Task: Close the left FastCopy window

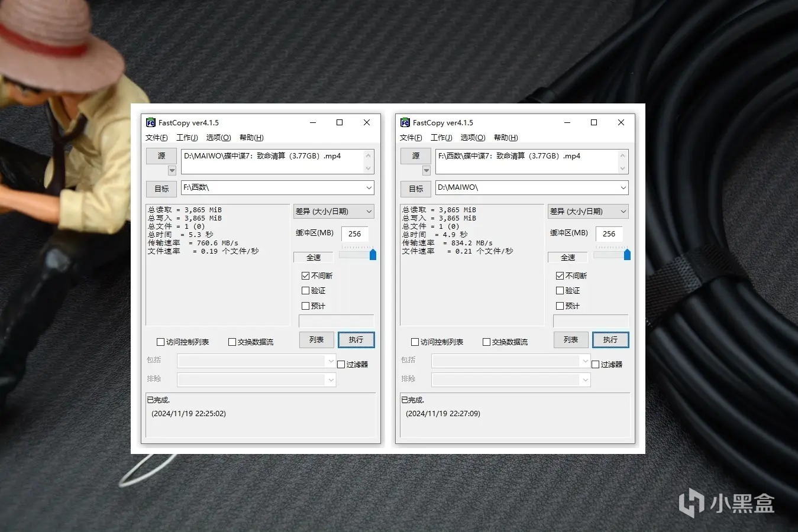Action: 367,122
